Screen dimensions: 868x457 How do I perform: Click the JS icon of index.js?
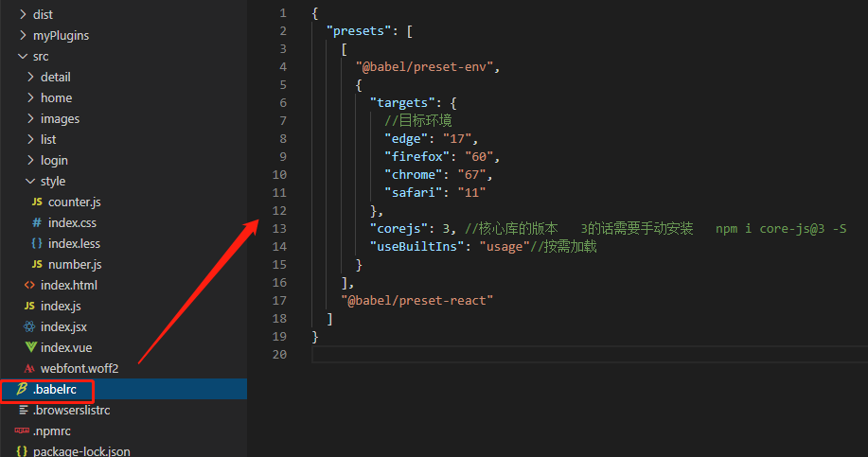[29, 306]
